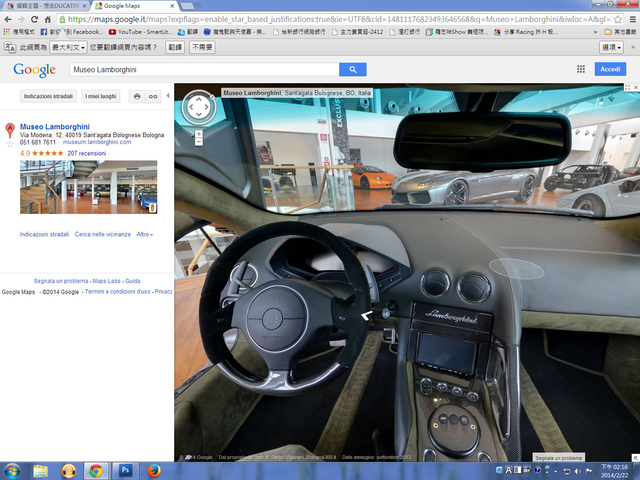Screen dimensions: 640x480
Task: Open the 207 recensioni reviews link
Action: [87, 153]
